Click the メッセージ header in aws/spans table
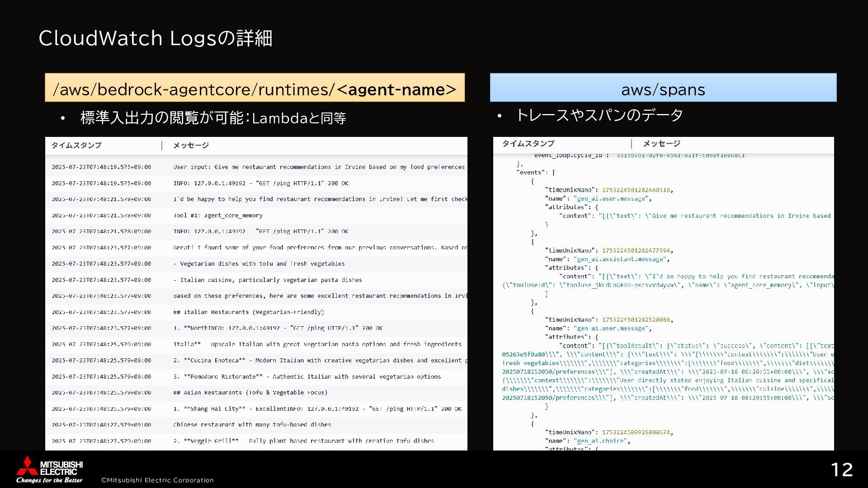 click(x=661, y=143)
